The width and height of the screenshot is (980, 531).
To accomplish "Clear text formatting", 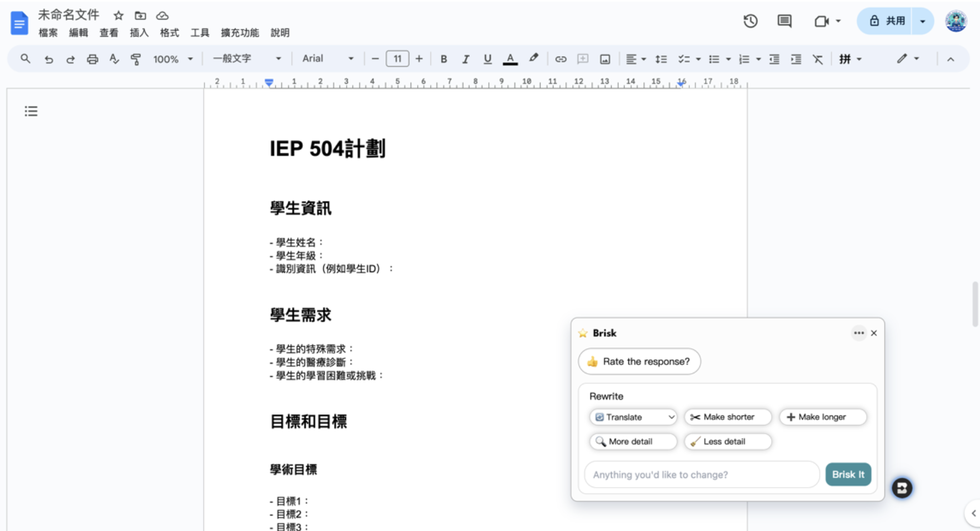I will click(818, 59).
